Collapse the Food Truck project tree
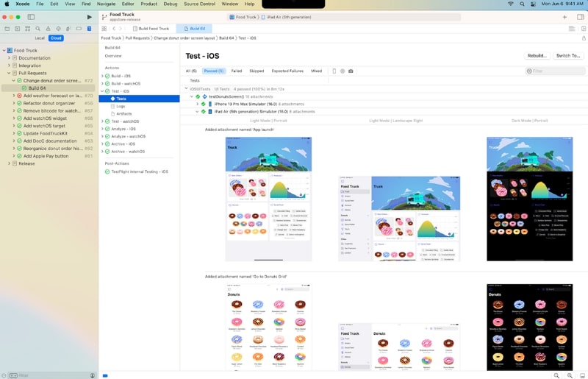This screenshot has height=379, width=588. (4, 50)
